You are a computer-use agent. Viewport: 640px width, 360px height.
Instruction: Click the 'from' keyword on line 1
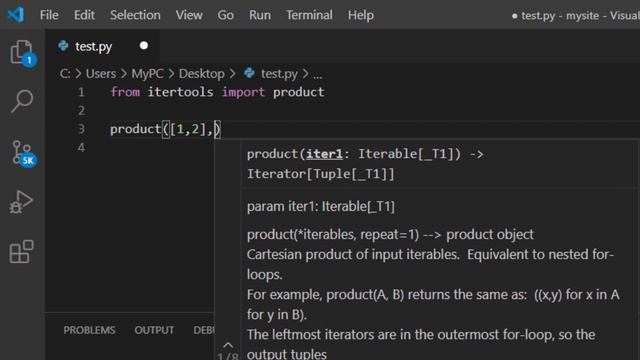[x=125, y=92]
